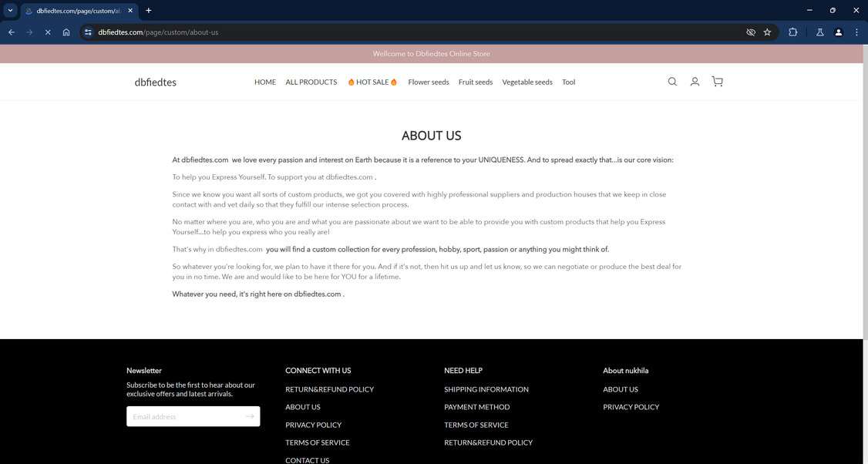Restore down the browser window

[833, 10]
